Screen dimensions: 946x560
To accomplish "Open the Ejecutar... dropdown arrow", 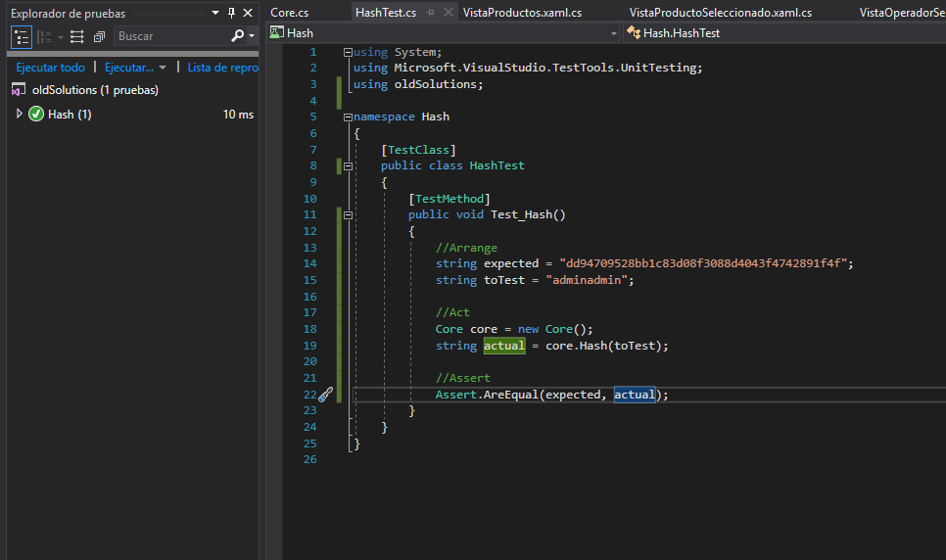I will tap(163, 68).
